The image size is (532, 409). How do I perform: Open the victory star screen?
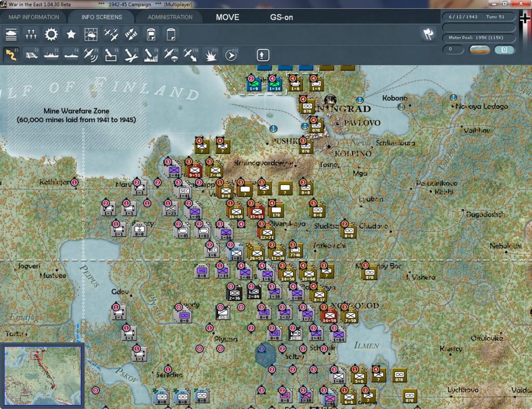point(71,34)
